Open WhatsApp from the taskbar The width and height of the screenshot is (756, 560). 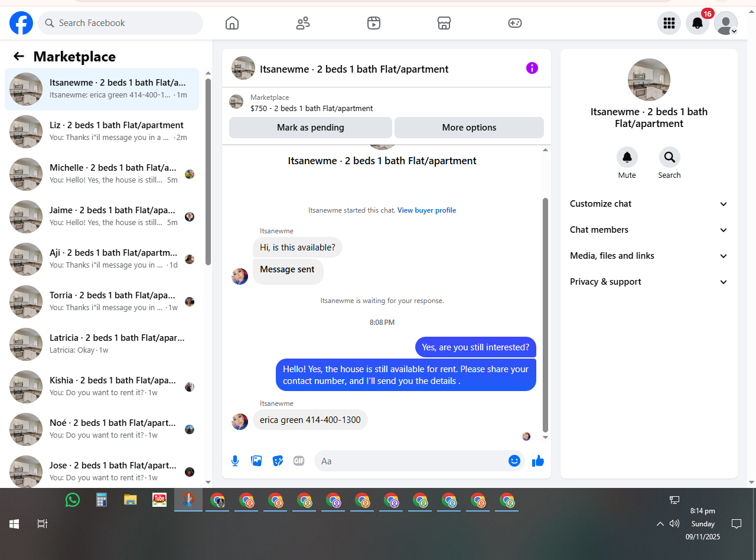[73, 500]
